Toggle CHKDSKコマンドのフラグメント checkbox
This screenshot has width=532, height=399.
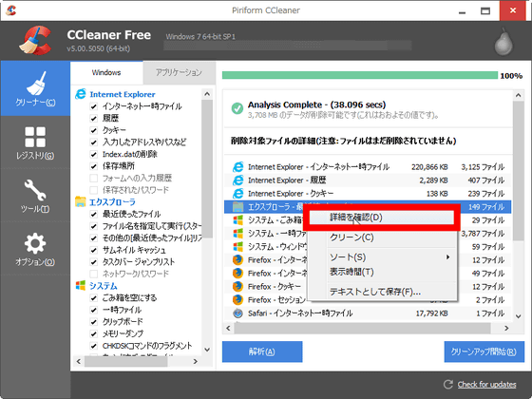[x=94, y=346]
